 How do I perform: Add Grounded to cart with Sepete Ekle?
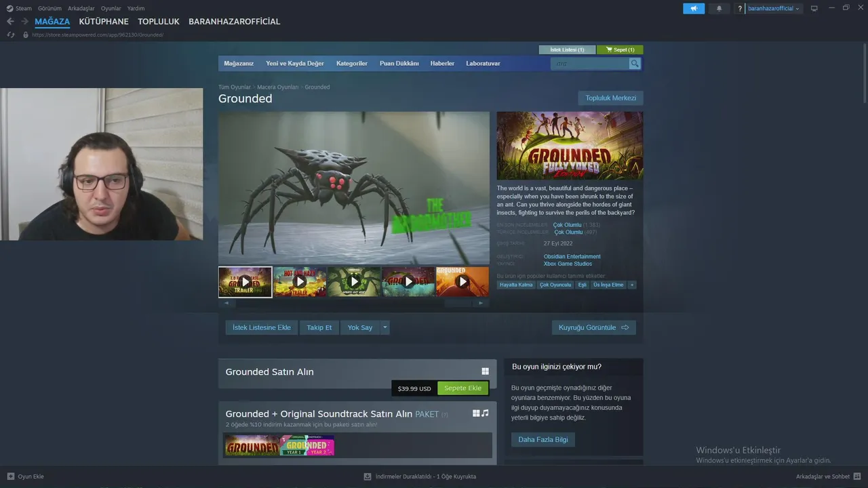pyautogui.click(x=462, y=388)
